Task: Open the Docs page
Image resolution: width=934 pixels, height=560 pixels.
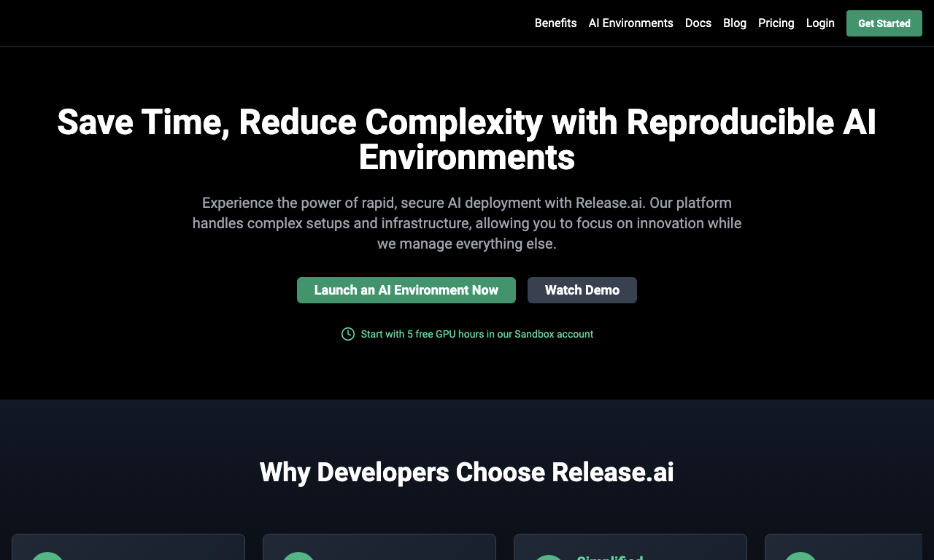Action: 698,23
